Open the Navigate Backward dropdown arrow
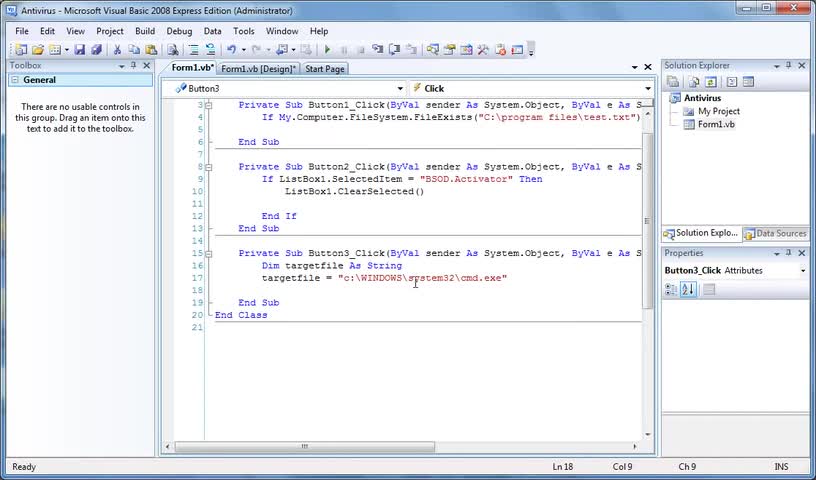 [x=294, y=49]
